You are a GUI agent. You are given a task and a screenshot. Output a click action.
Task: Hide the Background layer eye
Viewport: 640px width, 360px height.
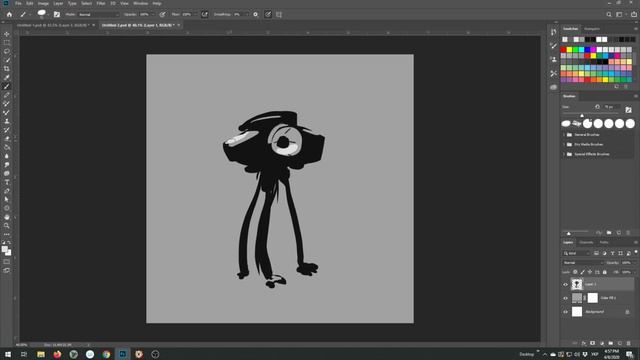565,312
